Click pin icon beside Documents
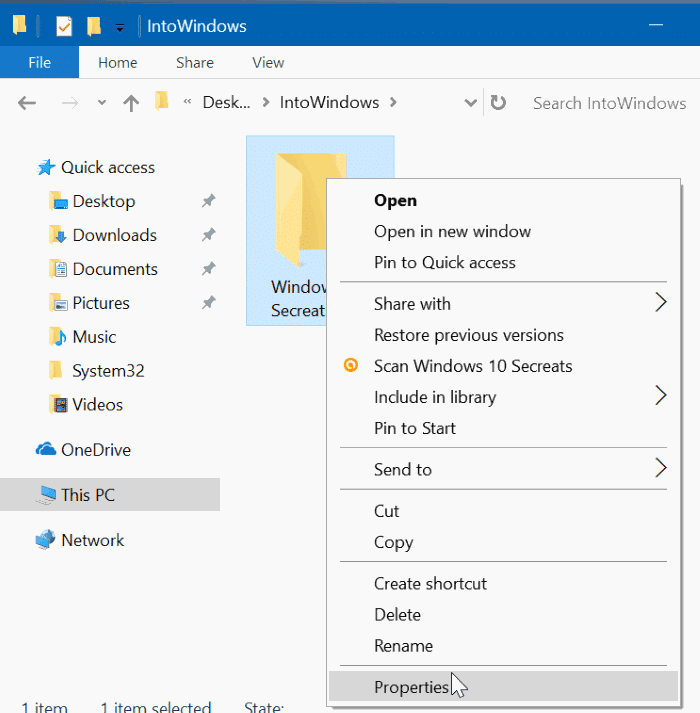The height and width of the screenshot is (713, 700). point(208,268)
